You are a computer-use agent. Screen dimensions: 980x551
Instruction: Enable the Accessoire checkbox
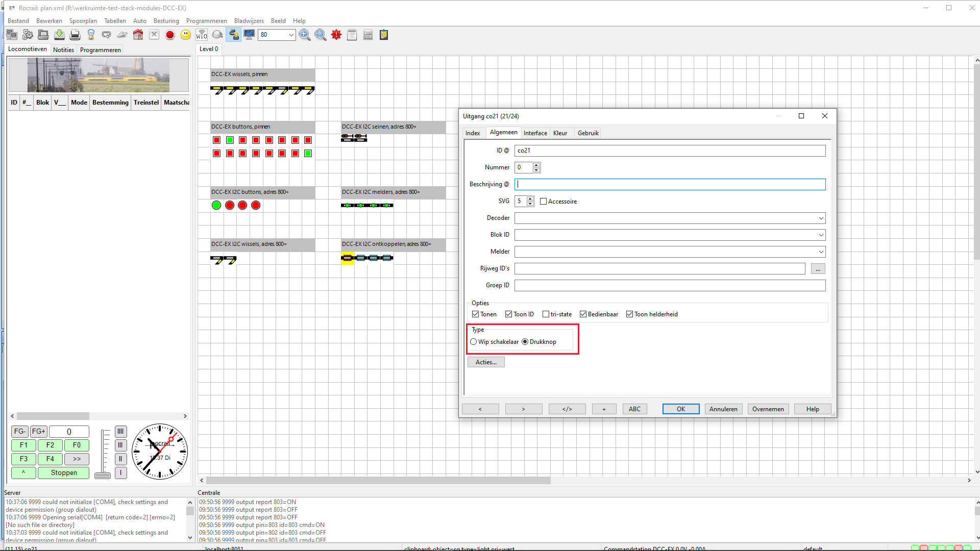click(x=544, y=202)
